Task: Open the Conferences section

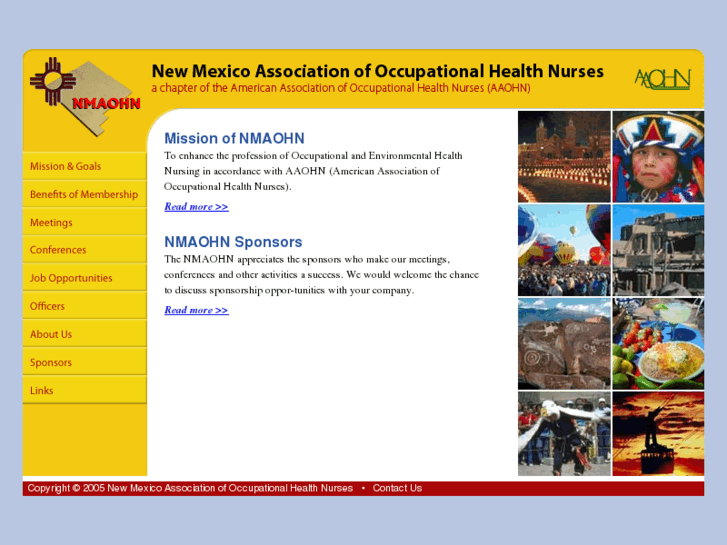Action: point(58,250)
